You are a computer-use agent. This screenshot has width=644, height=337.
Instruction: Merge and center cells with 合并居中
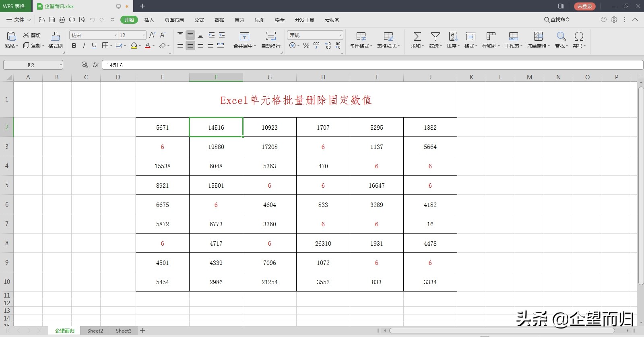click(245, 40)
